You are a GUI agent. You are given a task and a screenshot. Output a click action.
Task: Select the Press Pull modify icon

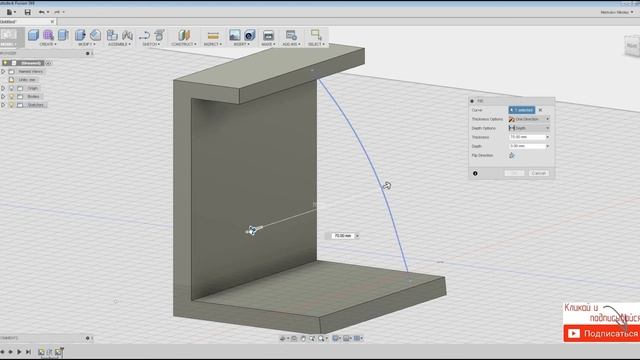[x=80, y=35]
